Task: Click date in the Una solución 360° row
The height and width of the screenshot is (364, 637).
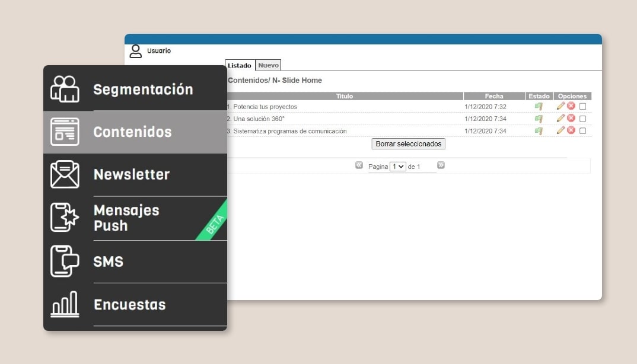Action: coord(486,119)
